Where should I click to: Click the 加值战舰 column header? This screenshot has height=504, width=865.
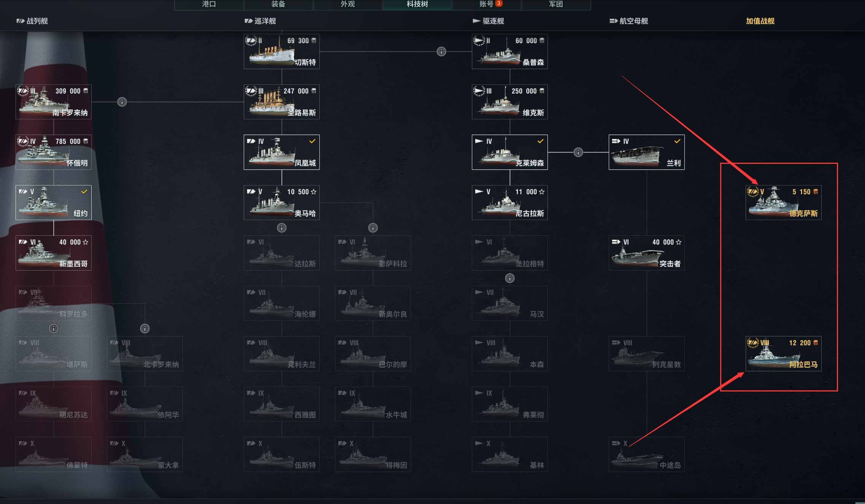point(760,21)
